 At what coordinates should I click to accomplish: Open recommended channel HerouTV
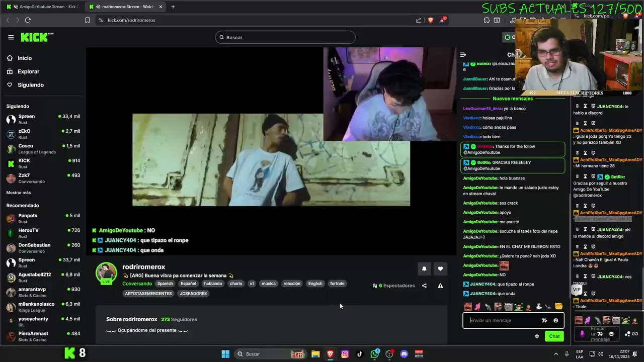(x=43, y=233)
